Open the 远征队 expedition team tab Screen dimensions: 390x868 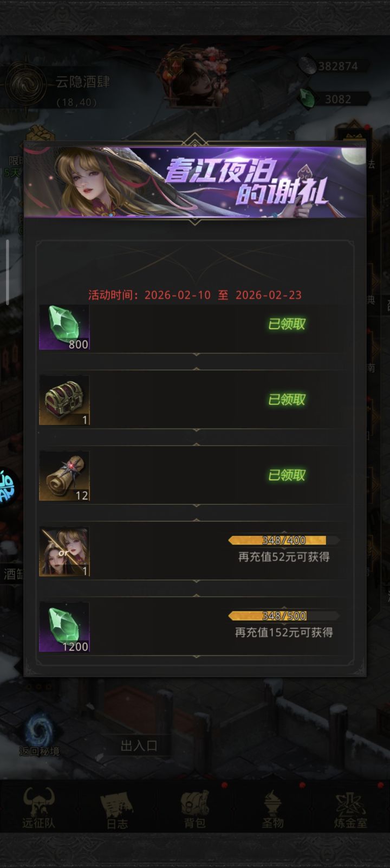tap(38, 808)
